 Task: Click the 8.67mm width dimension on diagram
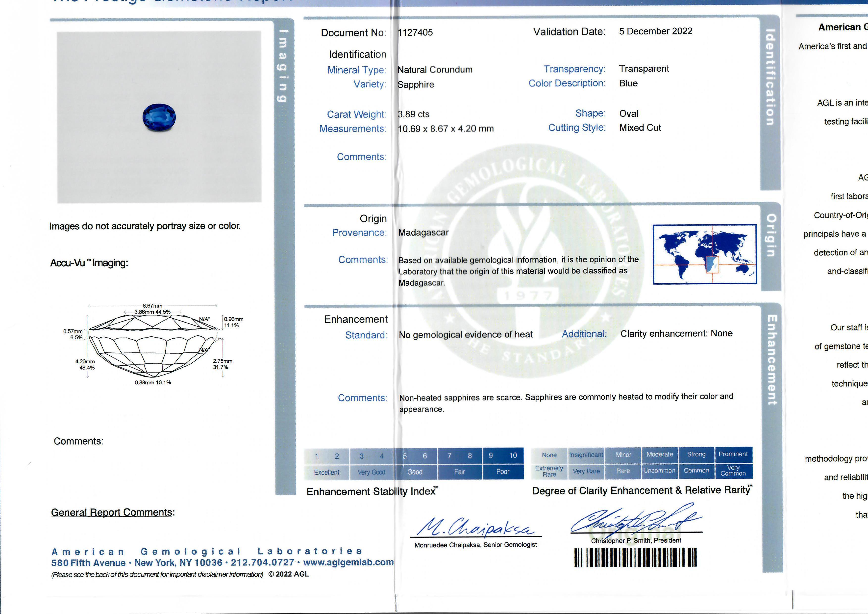click(152, 306)
